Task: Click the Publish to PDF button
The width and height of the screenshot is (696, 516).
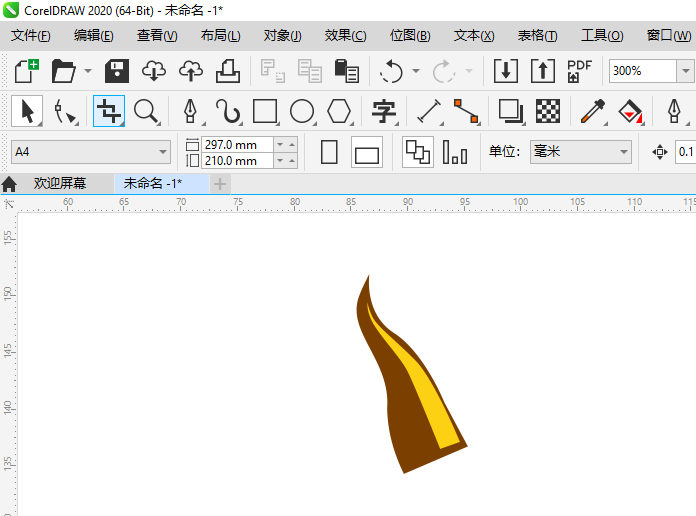Action: [x=579, y=71]
